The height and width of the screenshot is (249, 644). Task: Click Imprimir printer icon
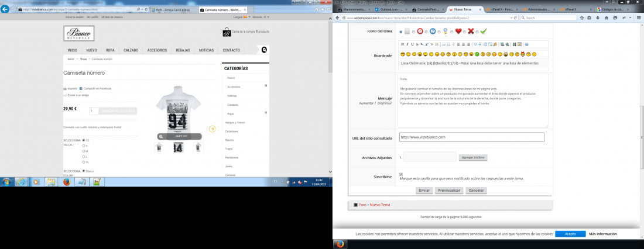click(65, 89)
